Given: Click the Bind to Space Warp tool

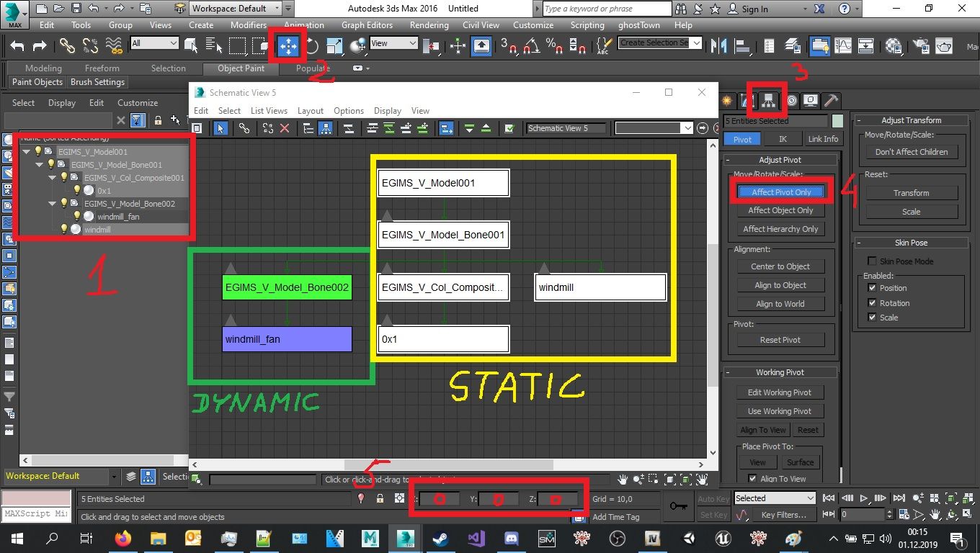Looking at the screenshot, I should pyautogui.click(x=114, y=45).
